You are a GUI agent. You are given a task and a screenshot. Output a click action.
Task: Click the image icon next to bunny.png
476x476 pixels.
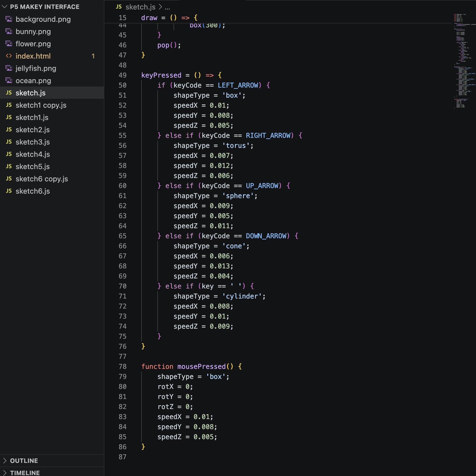[x=9, y=32]
